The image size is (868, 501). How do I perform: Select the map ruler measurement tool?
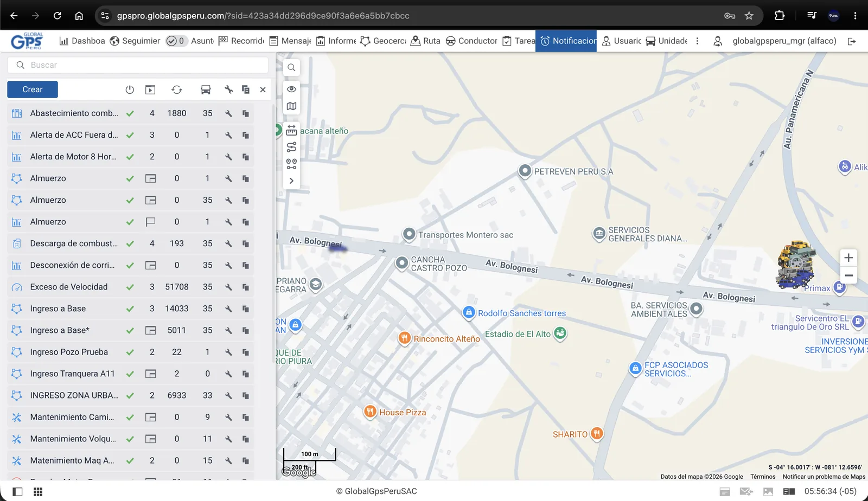click(x=291, y=130)
